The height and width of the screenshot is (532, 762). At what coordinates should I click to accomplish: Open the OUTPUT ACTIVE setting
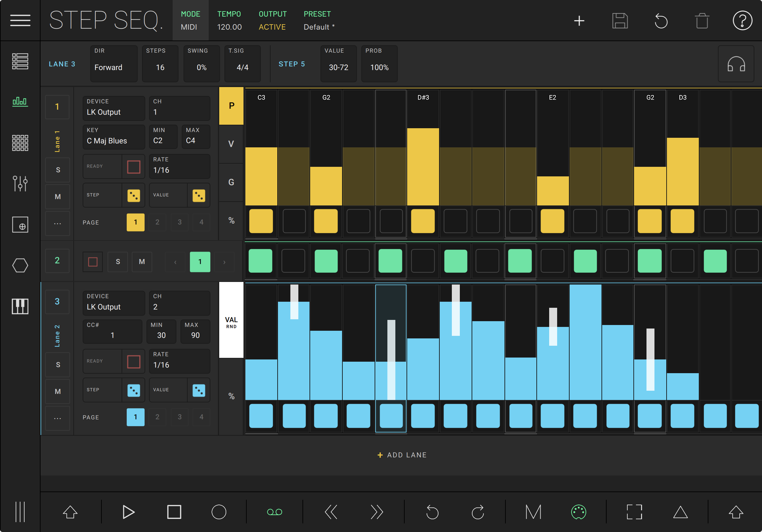[x=273, y=20]
